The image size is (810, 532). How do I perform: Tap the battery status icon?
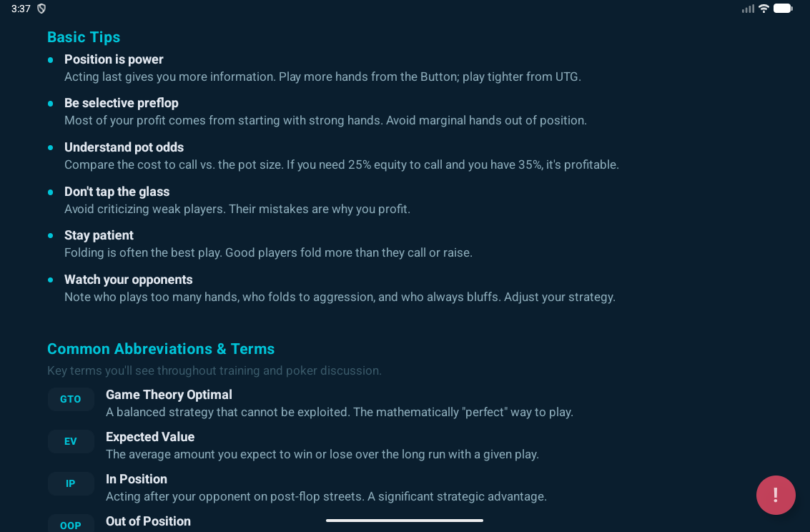783,9
